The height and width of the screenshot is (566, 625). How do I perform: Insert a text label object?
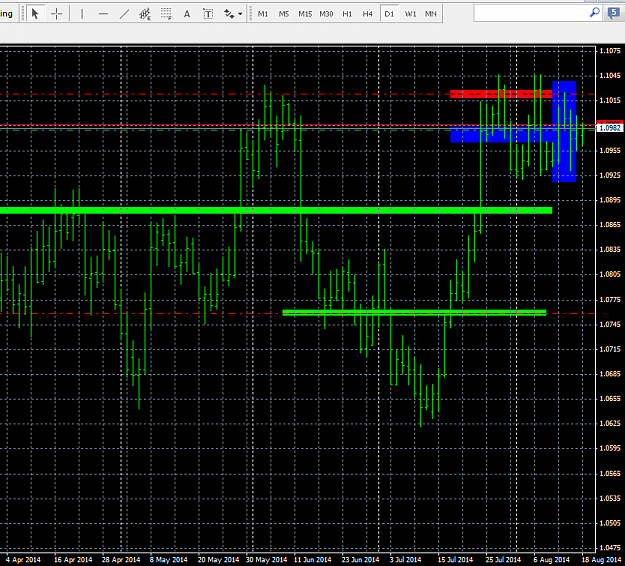pos(208,14)
